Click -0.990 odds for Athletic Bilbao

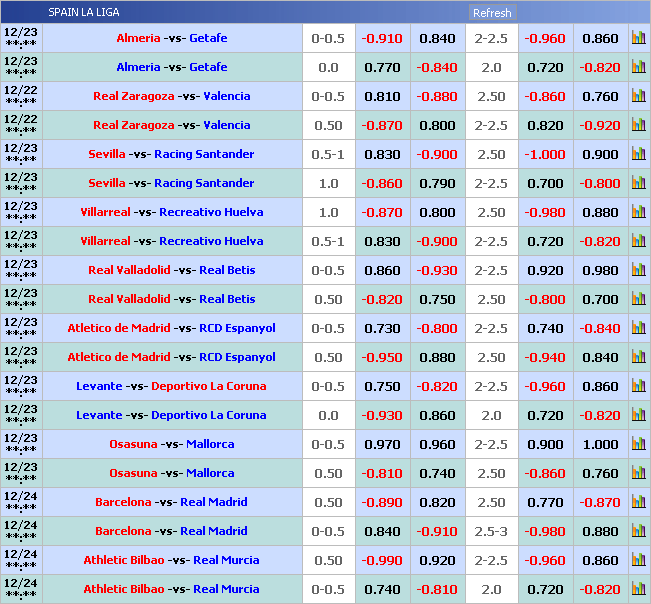tap(382, 560)
